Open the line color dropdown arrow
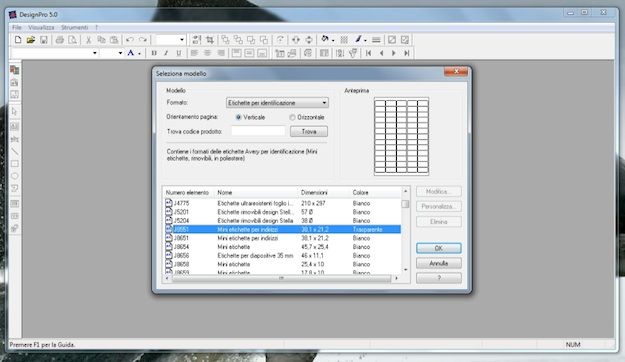This screenshot has width=625, height=362. pos(365,40)
